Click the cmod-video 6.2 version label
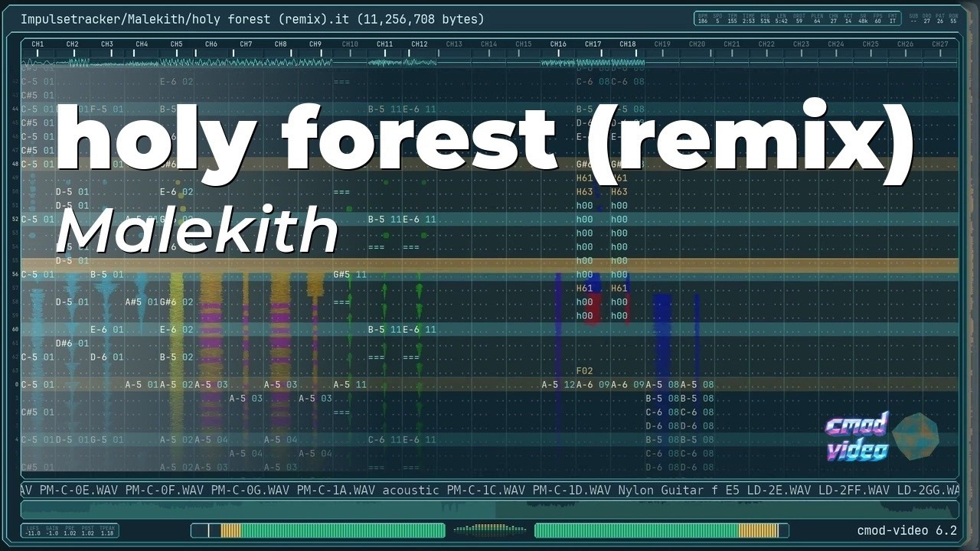 pos(907,530)
